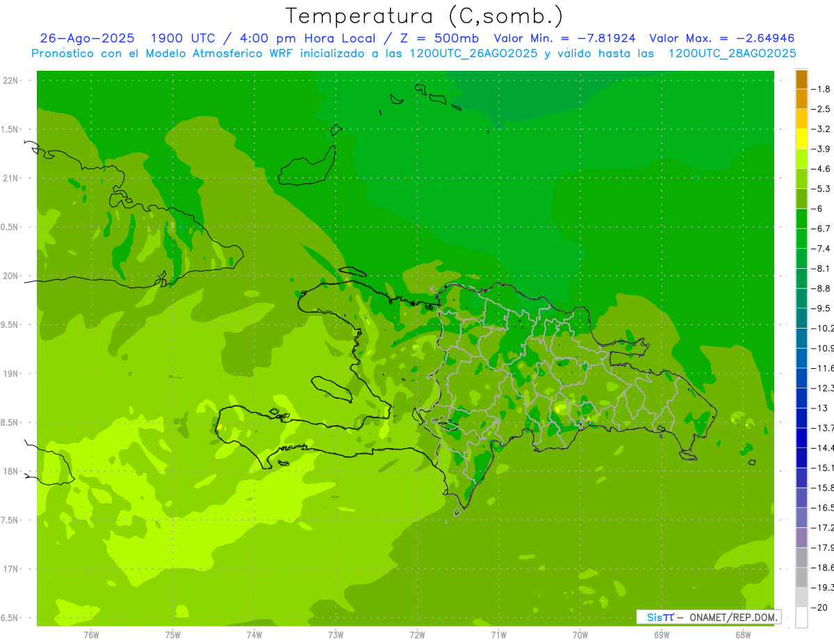Click the '-5.3' color scale label
The image size is (834, 644).
822,188
